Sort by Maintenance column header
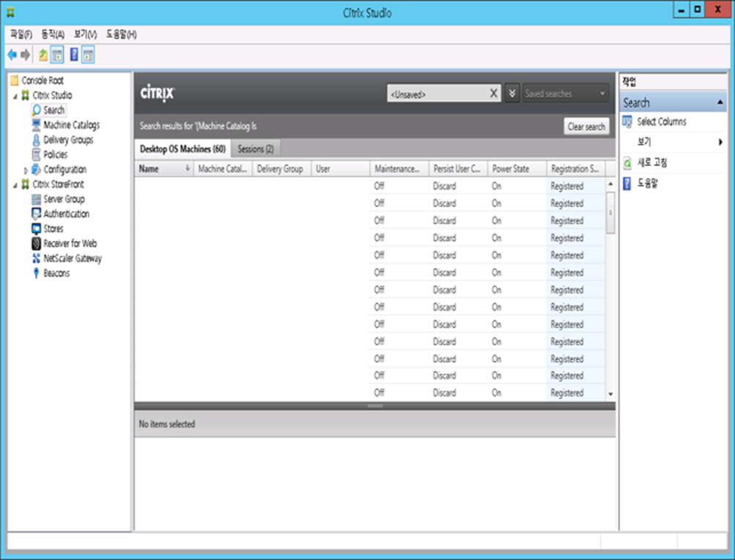Screen dimensions: 735x560 pos(400,168)
